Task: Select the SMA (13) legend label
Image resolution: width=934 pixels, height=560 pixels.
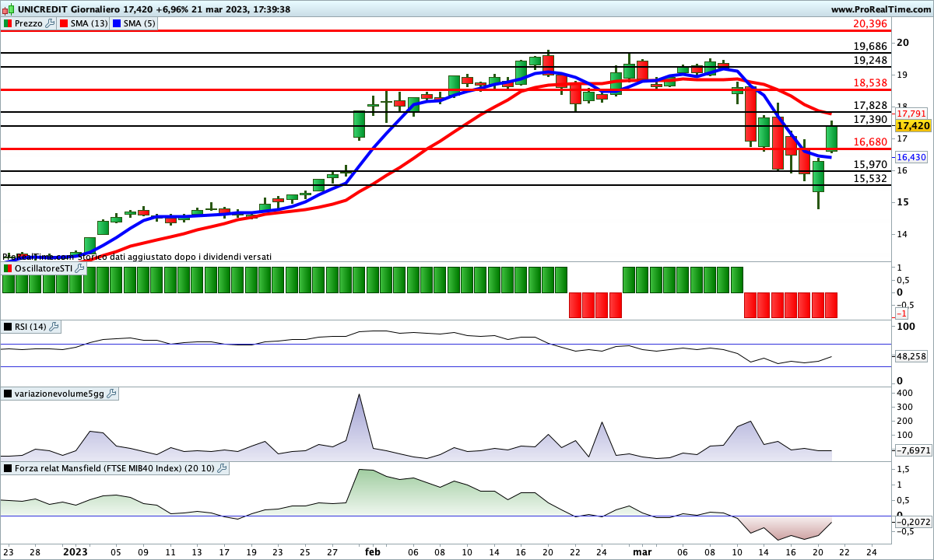Action: click(90, 23)
